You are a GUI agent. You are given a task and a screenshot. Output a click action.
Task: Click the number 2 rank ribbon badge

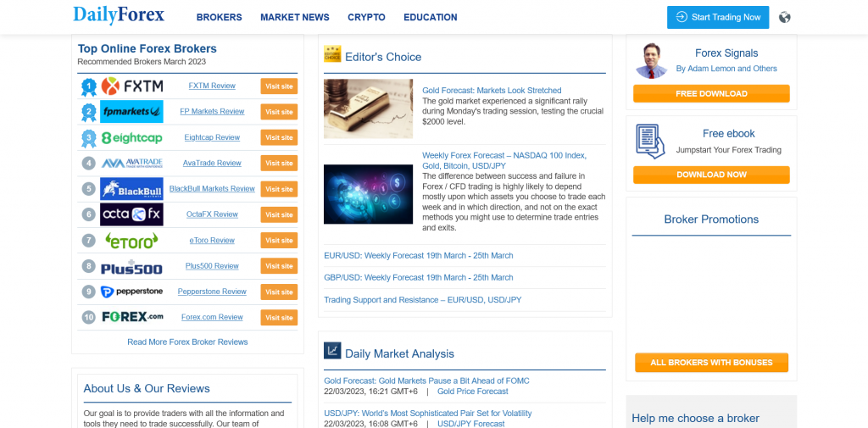88,113
